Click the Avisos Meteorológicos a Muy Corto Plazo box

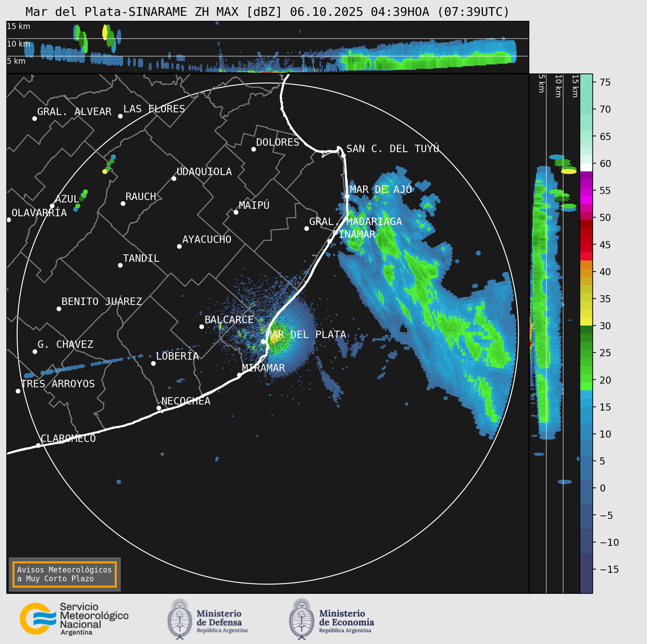click(64, 574)
